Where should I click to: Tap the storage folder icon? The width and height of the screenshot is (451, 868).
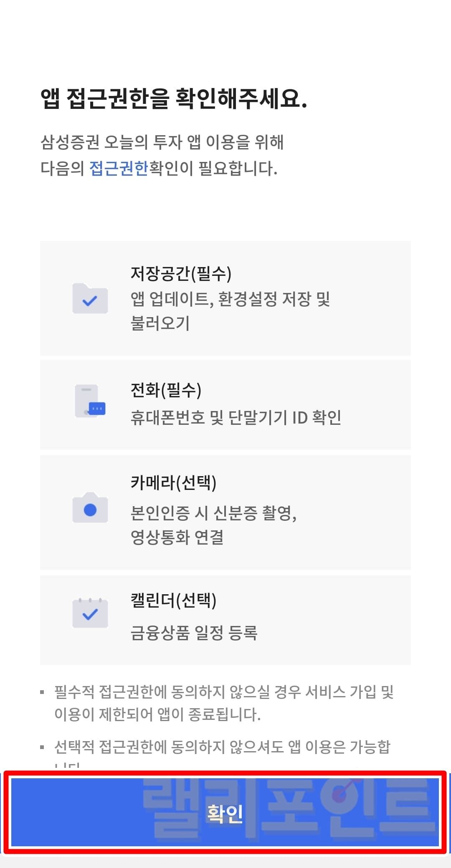pyautogui.click(x=90, y=298)
